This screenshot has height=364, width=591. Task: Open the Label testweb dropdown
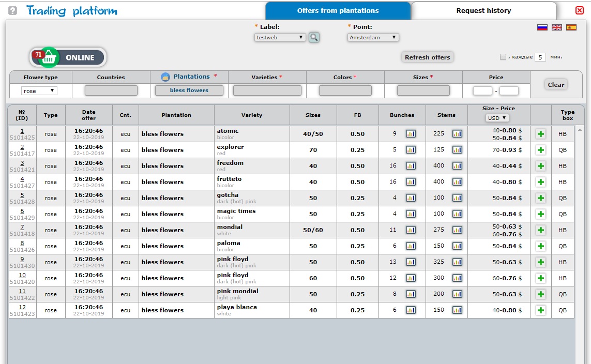pos(280,37)
